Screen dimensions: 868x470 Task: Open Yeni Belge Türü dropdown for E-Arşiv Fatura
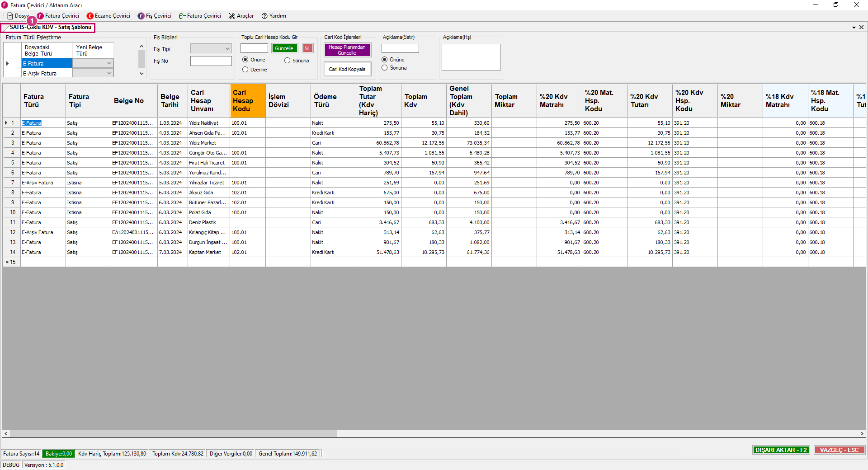click(x=109, y=73)
